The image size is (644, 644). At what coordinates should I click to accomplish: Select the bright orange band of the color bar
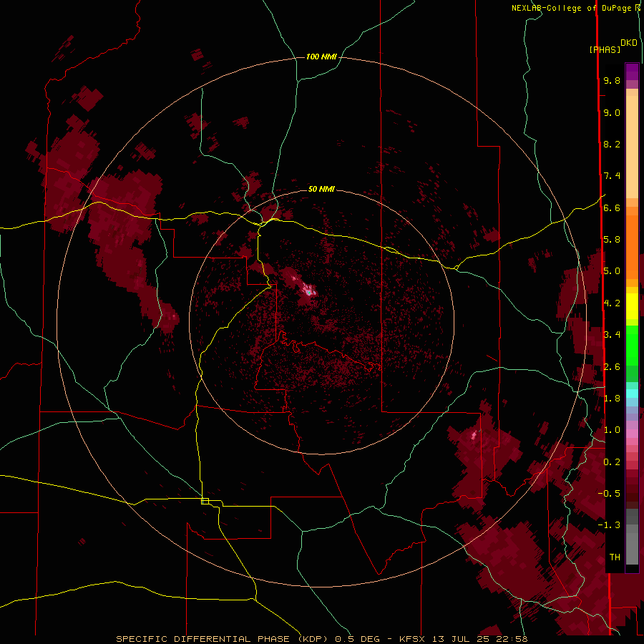coord(632,248)
